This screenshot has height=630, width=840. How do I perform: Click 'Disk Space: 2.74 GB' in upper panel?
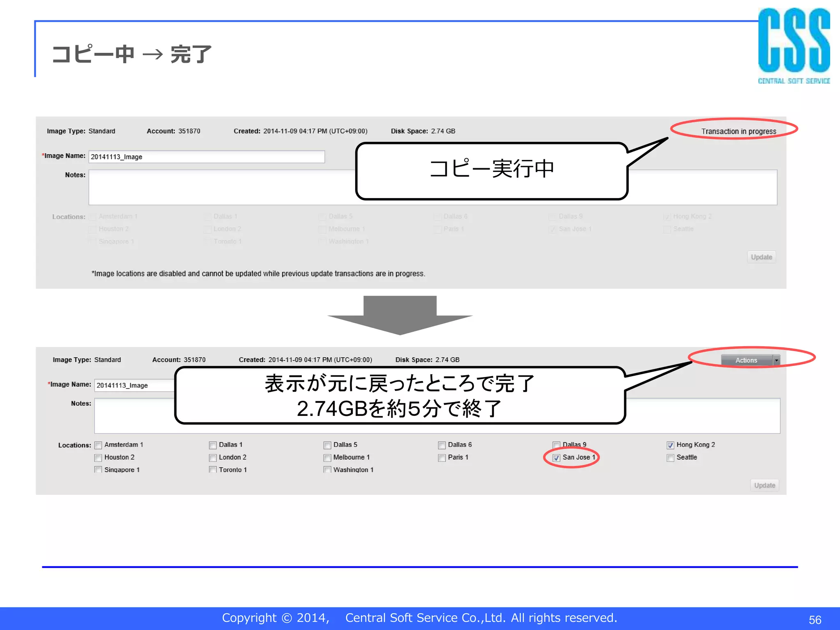[x=423, y=131]
